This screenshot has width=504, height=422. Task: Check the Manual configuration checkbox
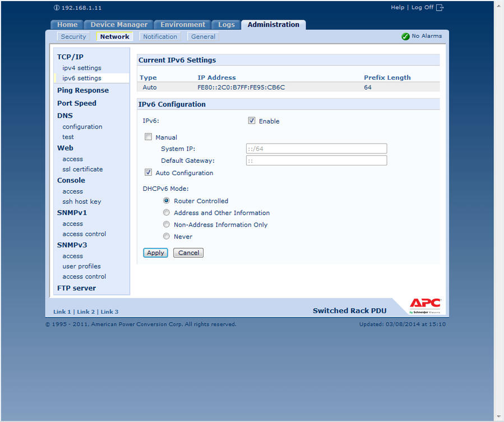point(149,137)
